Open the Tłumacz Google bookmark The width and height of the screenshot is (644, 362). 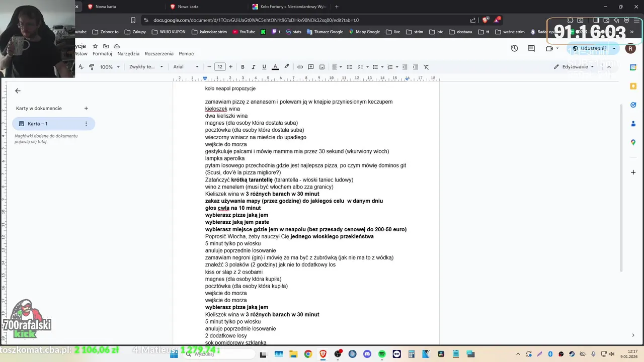[325, 32]
